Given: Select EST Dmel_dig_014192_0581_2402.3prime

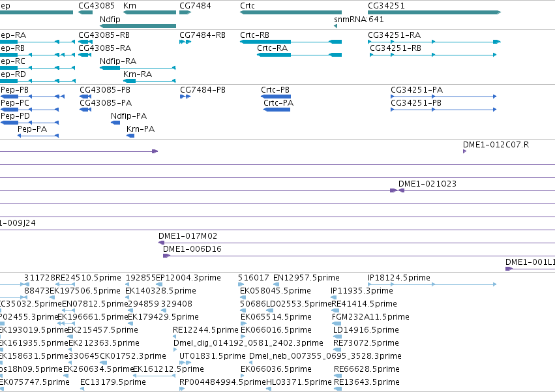Looking at the screenshot, I should click(248, 343).
